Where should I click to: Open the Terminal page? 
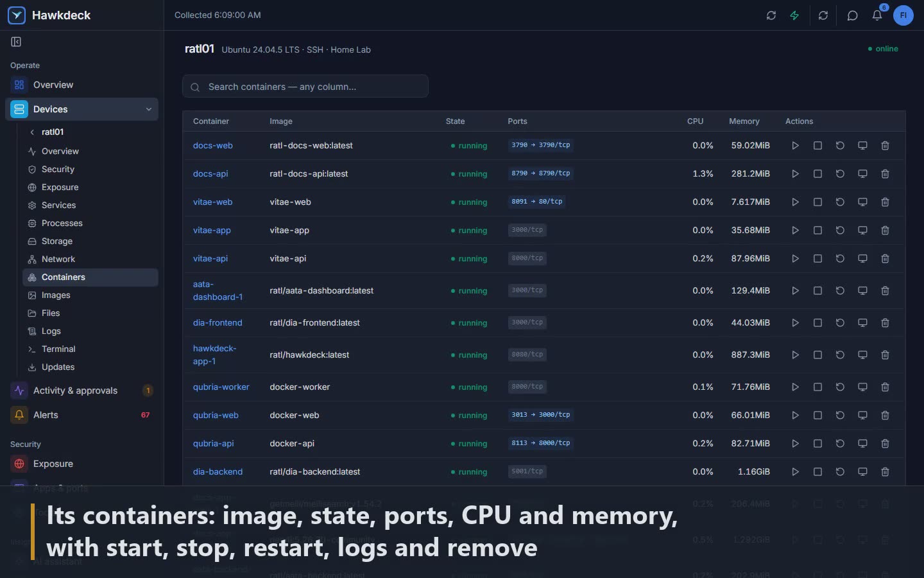point(90,349)
